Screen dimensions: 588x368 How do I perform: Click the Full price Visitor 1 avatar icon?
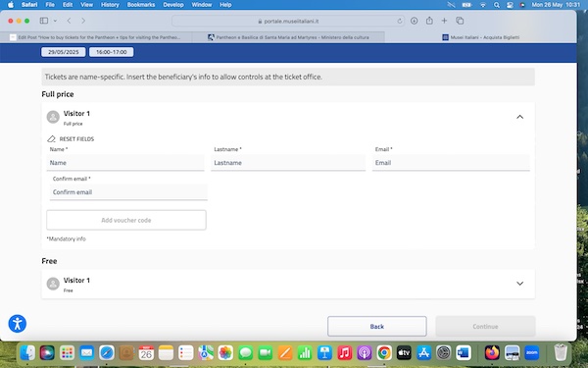point(53,117)
